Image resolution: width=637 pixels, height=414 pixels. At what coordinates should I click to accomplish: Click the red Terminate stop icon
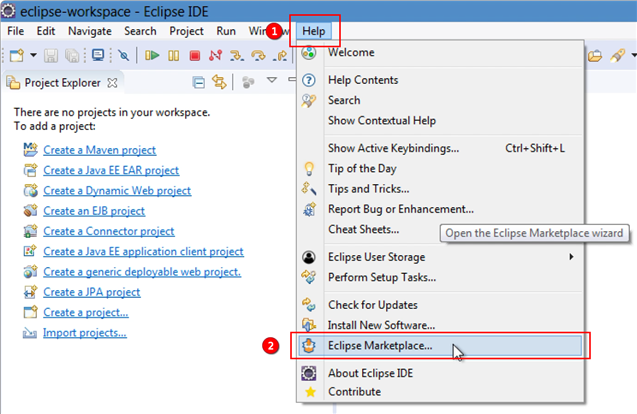[x=195, y=55]
